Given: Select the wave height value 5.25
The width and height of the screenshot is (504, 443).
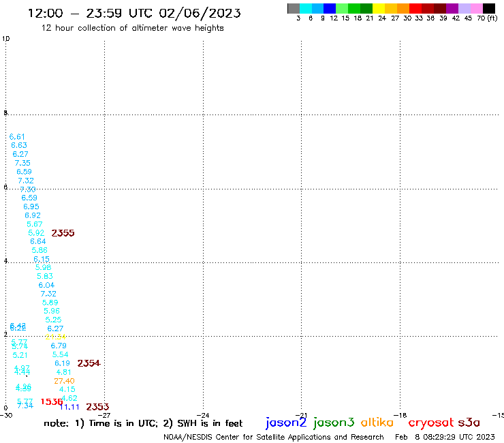Looking at the screenshot, I should coord(53,320).
